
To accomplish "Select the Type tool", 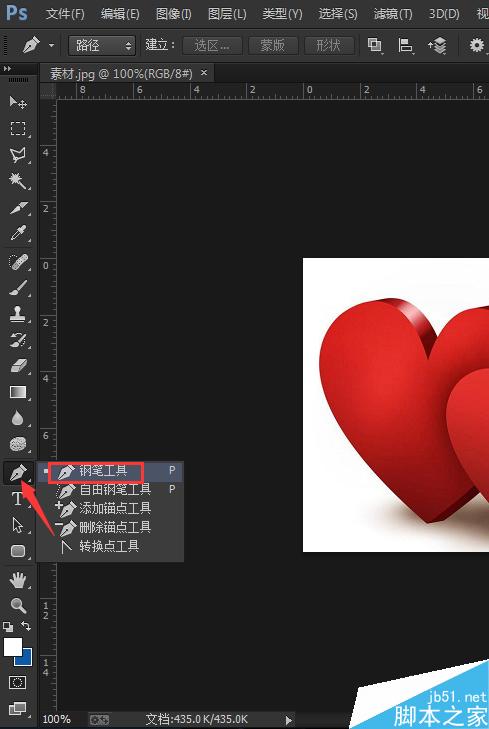I will (x=18, y=499).
